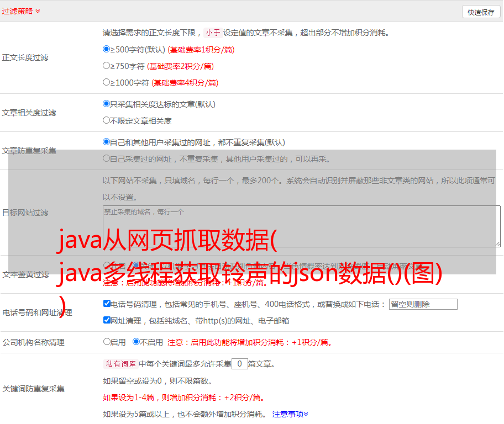Select 自己采集过的网址，不重复采集 radio option
This screenshot has width=504, height=424.
106,158
